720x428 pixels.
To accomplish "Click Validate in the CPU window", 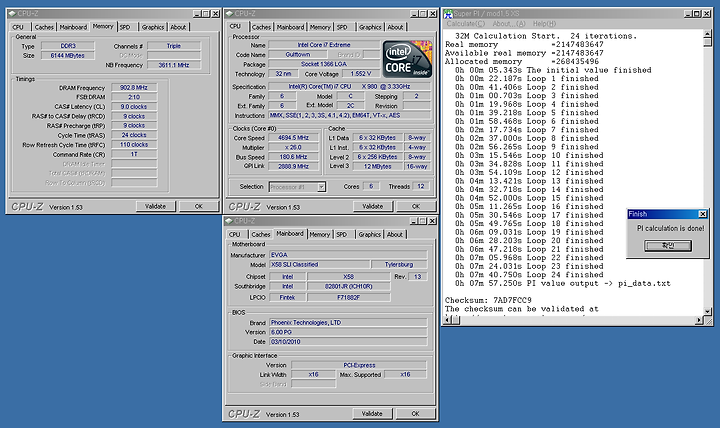I will (x=373, y=207).
